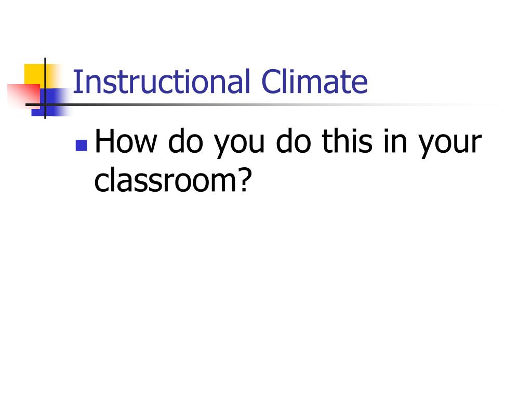Click the word "How" in bullet text

point(126,141)
